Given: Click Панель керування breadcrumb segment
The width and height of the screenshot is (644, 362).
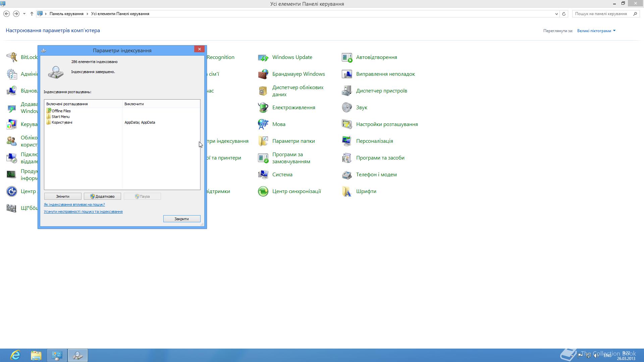Looking at the screenshot, I should tap(66, 14).
